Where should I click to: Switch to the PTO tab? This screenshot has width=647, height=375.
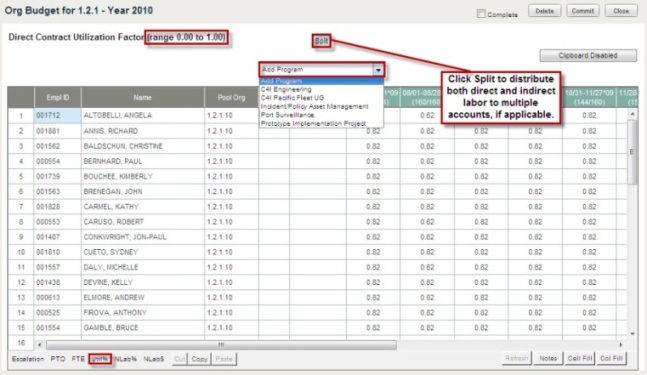coord(58,359)
